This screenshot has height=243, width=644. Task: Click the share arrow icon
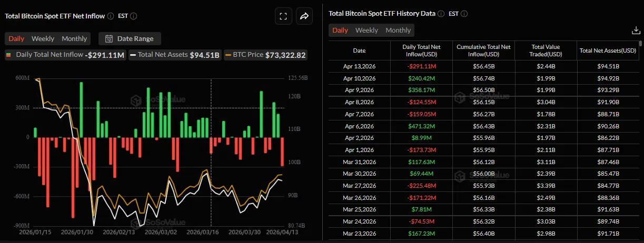click(x=304, y=16)
